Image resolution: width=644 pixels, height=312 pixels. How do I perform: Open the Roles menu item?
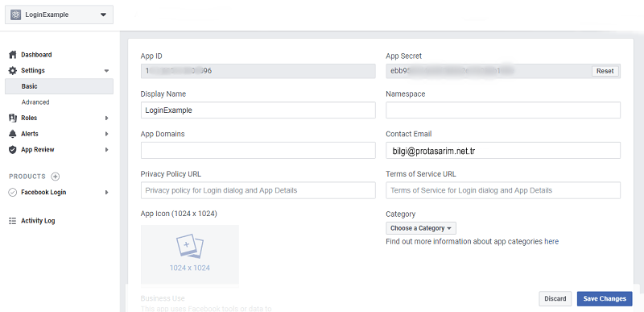pos(29,118)
